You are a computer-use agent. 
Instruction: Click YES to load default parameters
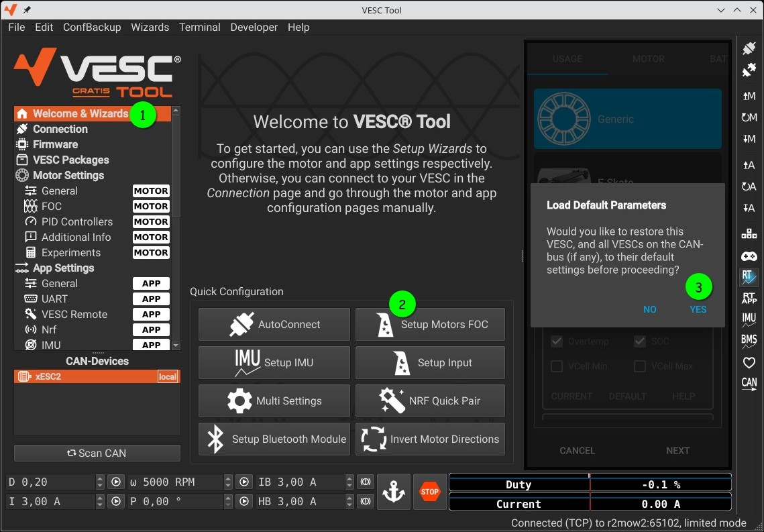(698, 309)
